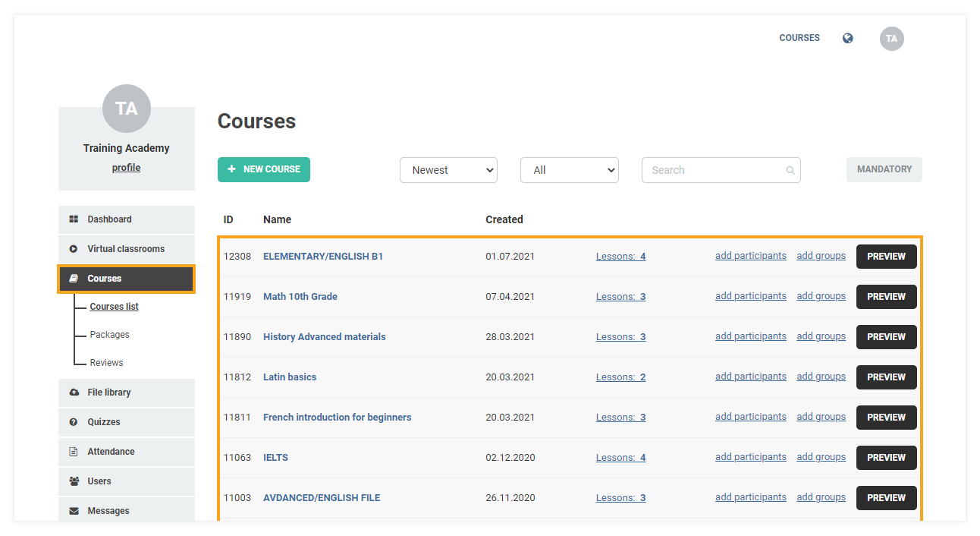This screenshot has height=536, width=980.
Task: Open the Training Academy profile link
Action: (x=126, y=167)
